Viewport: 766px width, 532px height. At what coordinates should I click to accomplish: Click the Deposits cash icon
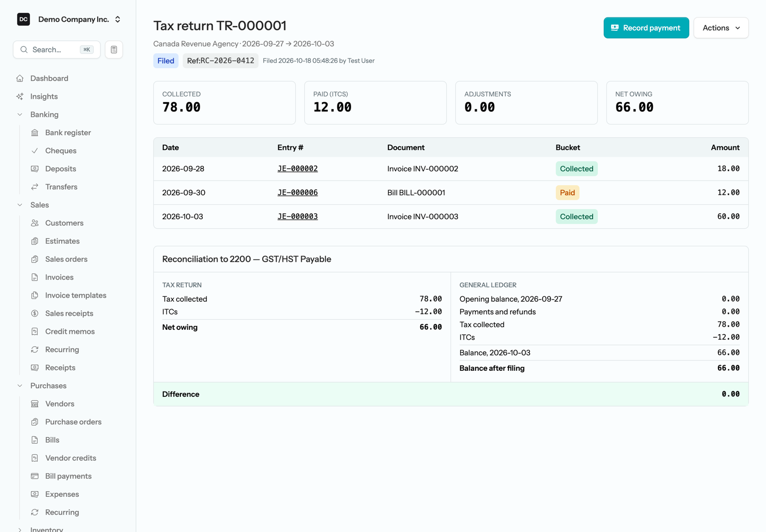tap(35, 169)
